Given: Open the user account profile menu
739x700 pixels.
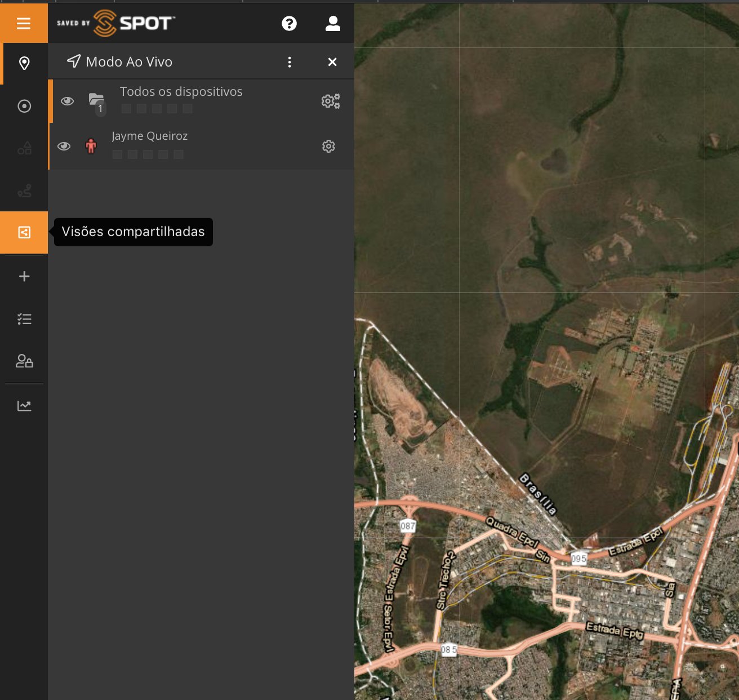Looking at the screenshot, I should point(333,23).
